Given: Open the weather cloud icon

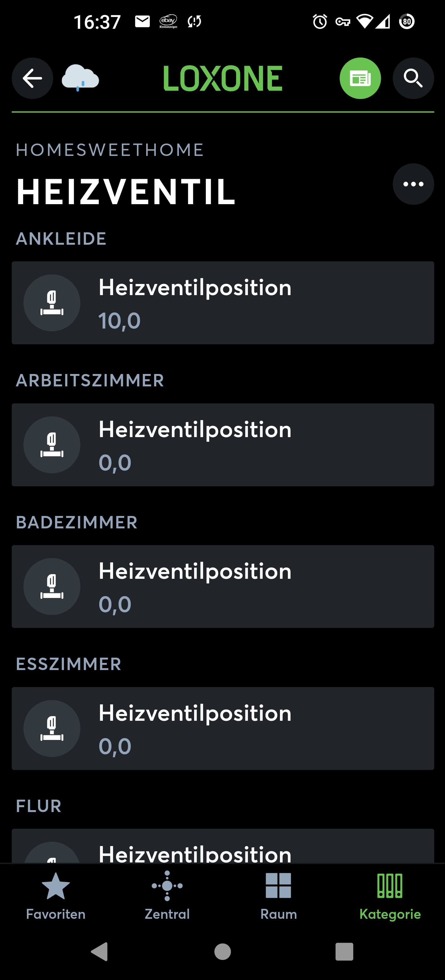Looking at the screenshot, I should 80,78.
